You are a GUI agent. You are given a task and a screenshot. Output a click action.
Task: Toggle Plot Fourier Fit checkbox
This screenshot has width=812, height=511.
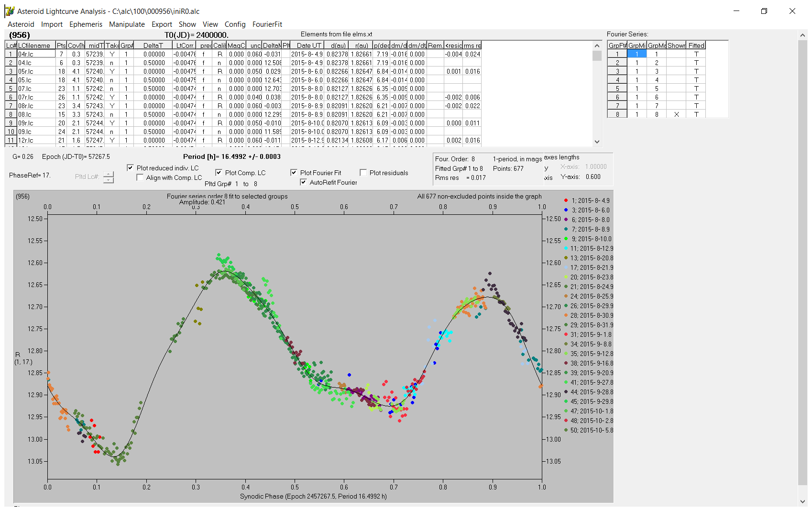tap(294, 173)
